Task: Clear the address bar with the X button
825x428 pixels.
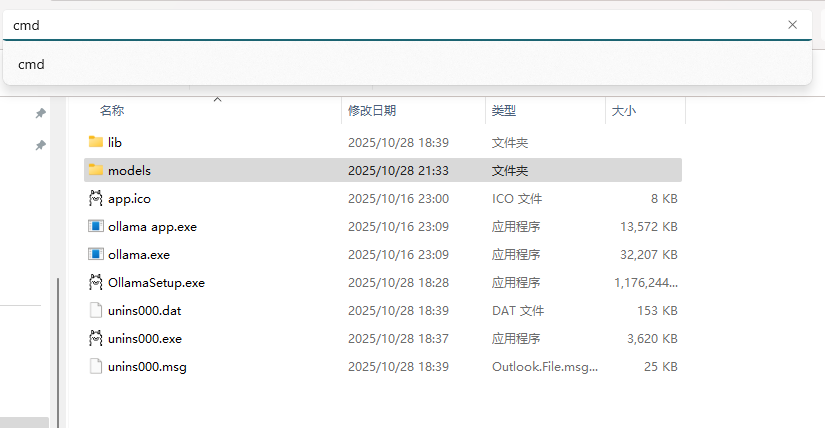Action: pyautogui.click(x=792, y=25)
